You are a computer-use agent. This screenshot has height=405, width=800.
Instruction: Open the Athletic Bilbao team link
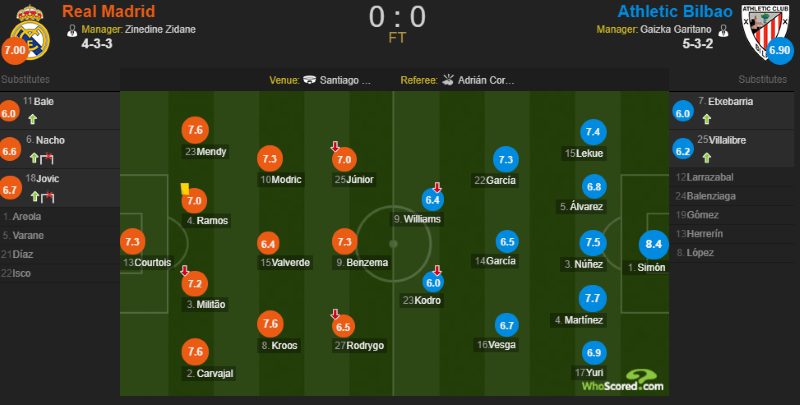674,11
